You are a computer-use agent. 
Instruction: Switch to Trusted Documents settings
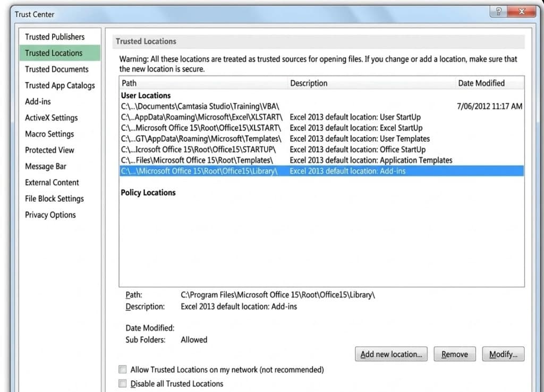tap(56, 69)
